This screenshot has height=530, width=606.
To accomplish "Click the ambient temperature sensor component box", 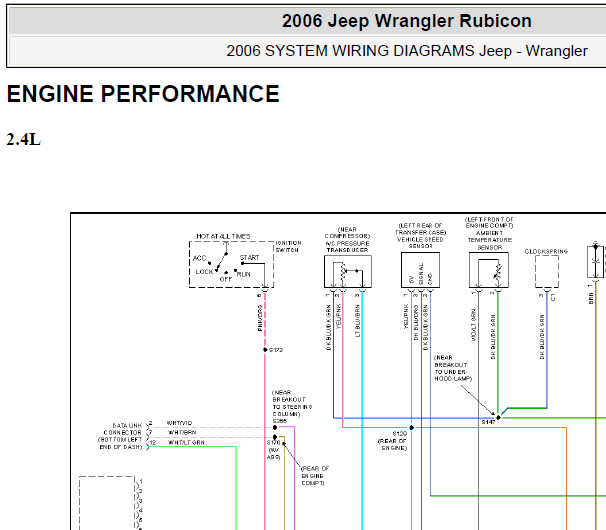I will tap(489, 270).
